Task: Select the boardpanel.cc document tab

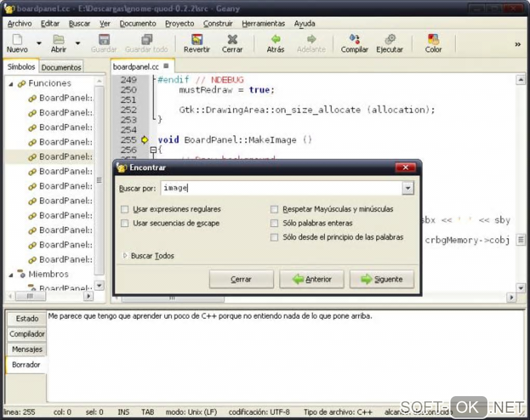Action: coord(136,66)
